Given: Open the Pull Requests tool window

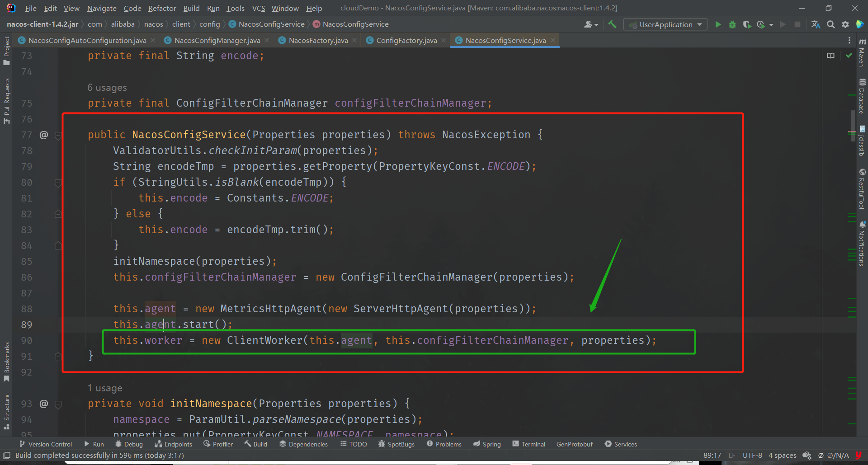Looking at the screenshot, I should pos(6,101).
